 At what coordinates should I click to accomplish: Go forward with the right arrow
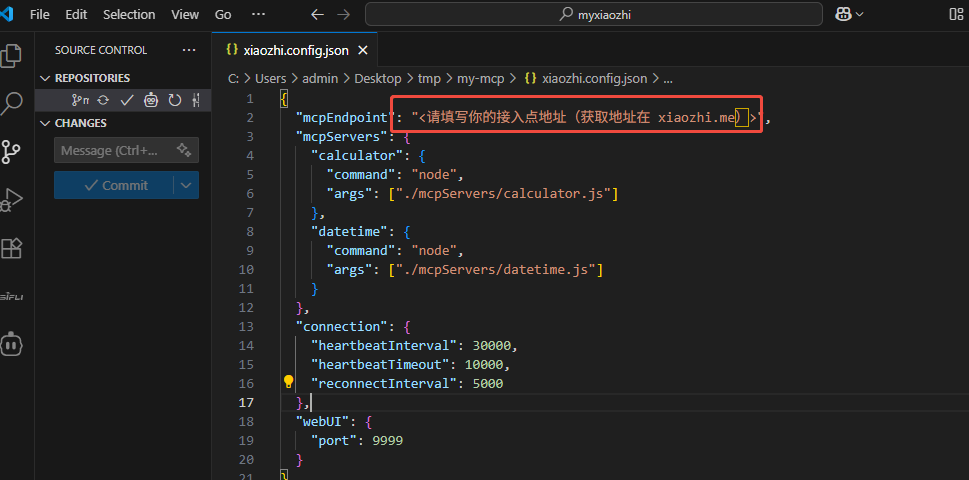344,14
